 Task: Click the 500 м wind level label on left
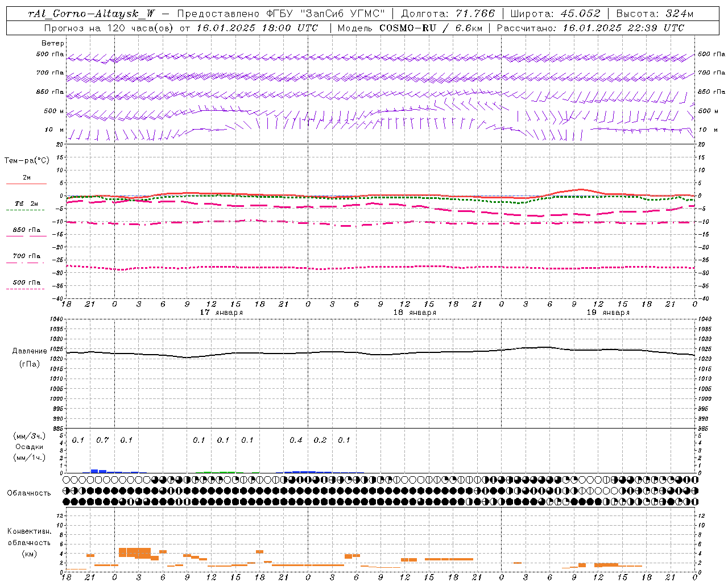click(x=53, y=111)
